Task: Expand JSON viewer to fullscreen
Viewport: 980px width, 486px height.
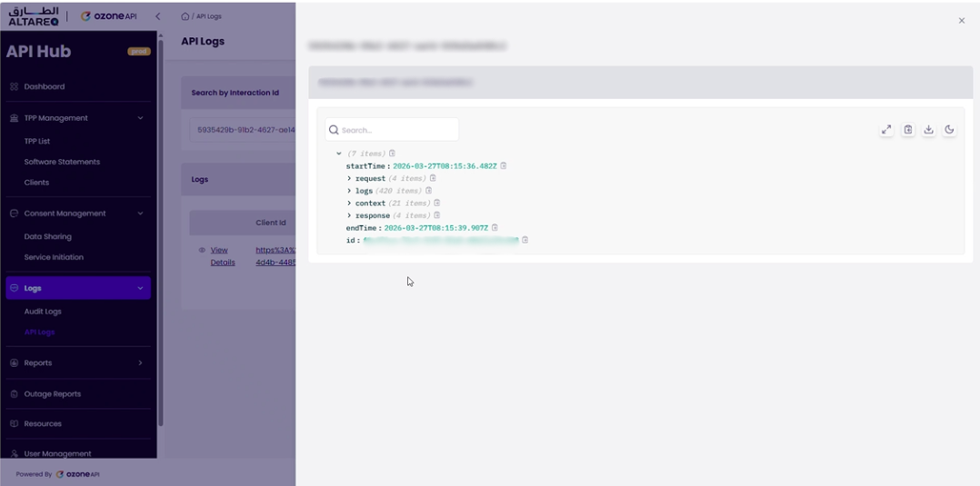Action: tap(886, 130)
